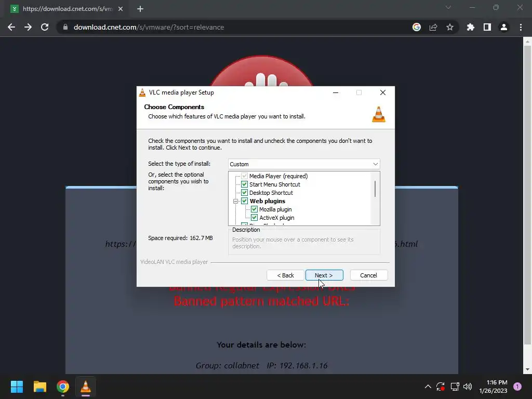Open the tab search chevron in Chrome
This screenshot has height=399, width=532.
(448, 7)
